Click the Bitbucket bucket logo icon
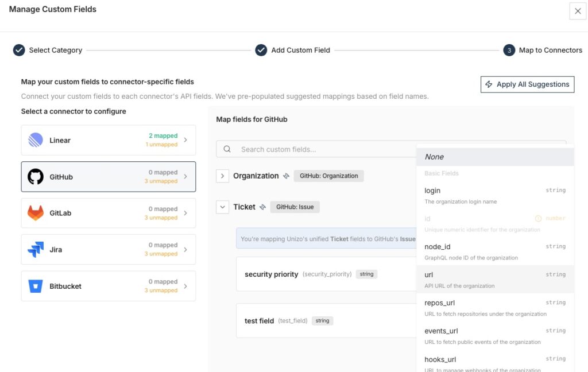Screen dimensions: 588x372 36,286
